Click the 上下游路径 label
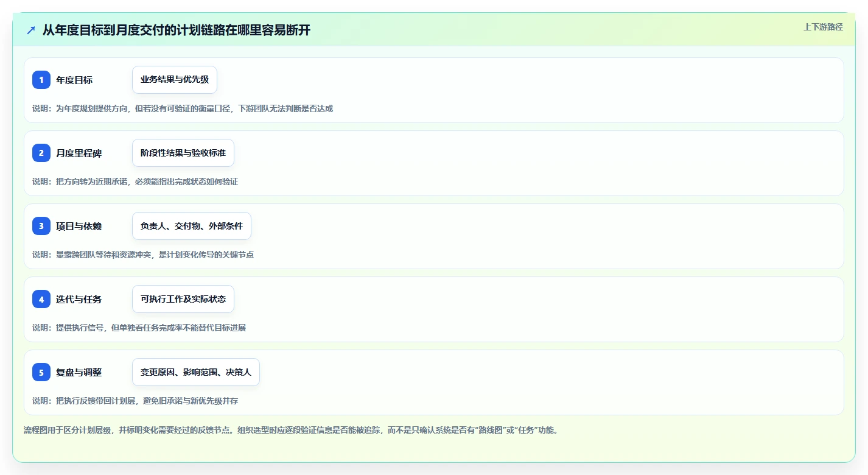This screenshot has width=868, height=475. tap(824, 27)
